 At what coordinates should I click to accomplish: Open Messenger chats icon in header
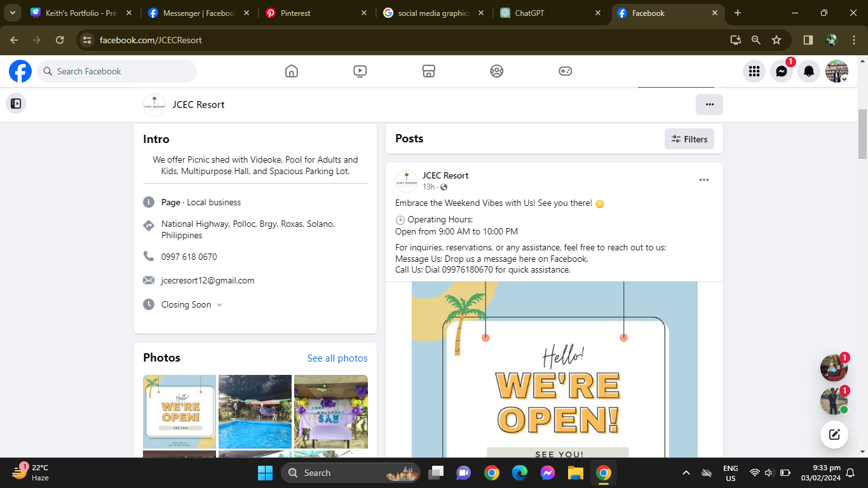click(x=782, y=71)
